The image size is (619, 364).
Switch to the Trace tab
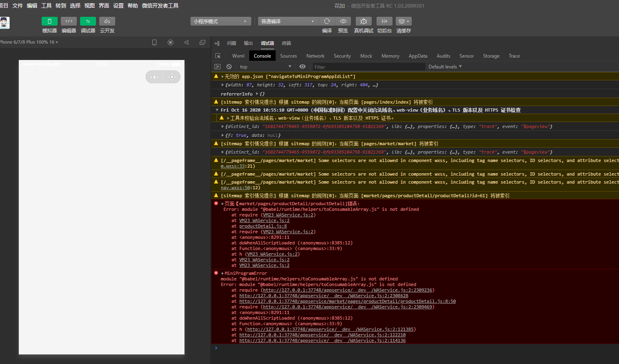tap(514, 56)
